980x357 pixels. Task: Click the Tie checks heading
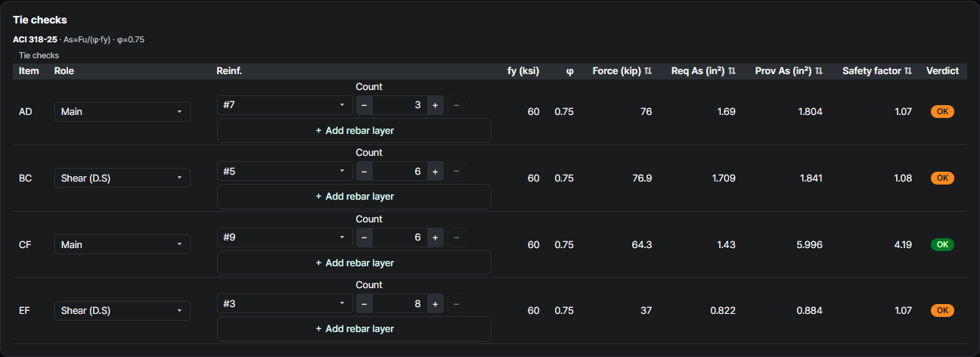(x=39, y=20)
